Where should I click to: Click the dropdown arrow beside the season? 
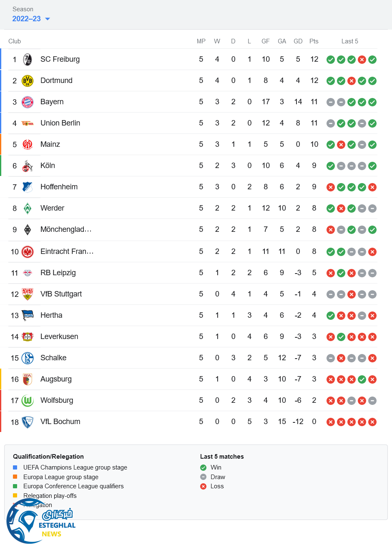pyautogui.click(x=48, y=19)
